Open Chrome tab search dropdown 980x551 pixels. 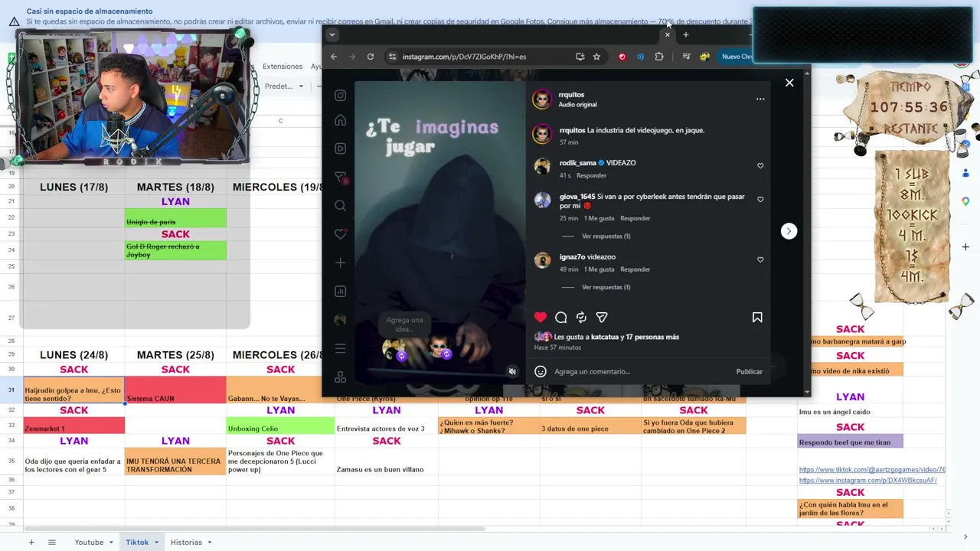(x=332, y=34)
